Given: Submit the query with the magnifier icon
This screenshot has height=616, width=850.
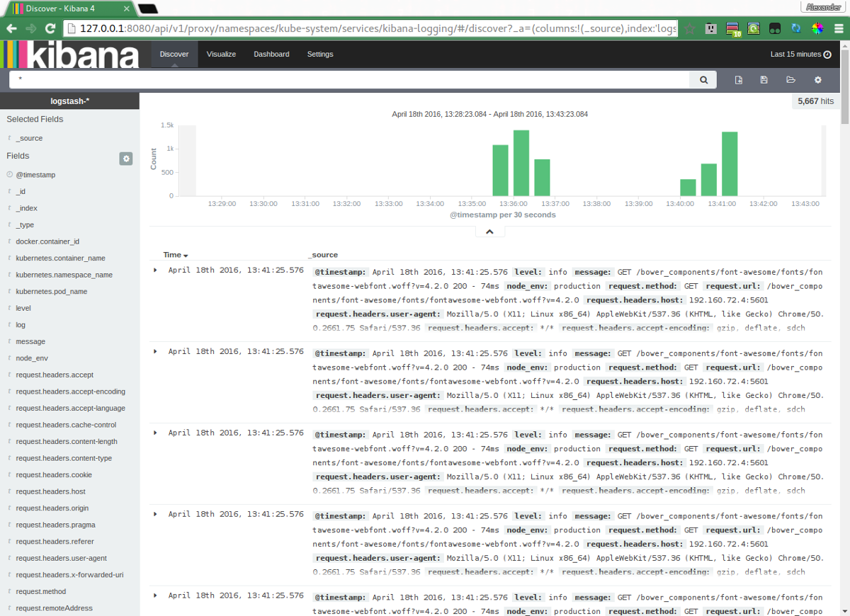Looking at the screenshot, I should click(x=703, y=79).
